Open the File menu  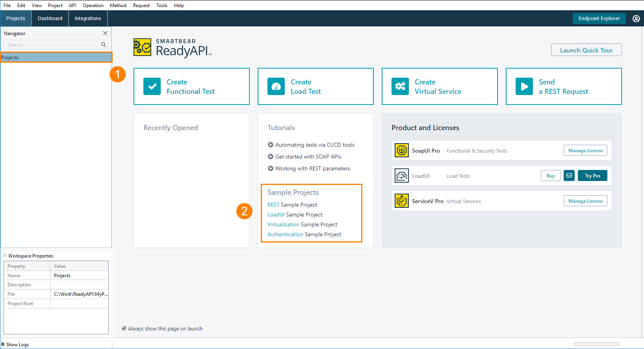click(7, 5)
